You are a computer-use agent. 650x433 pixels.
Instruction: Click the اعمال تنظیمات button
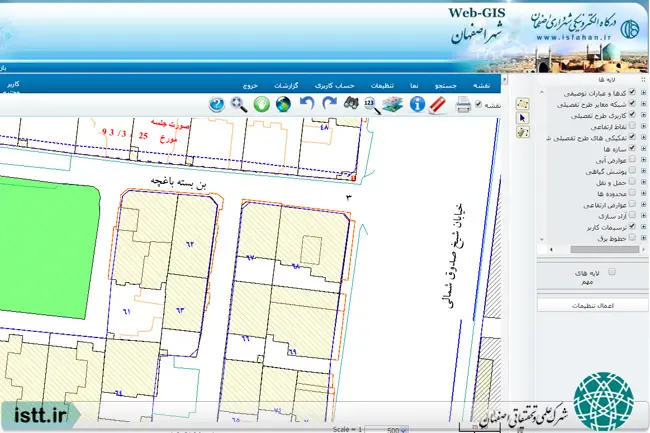coord(592,306)
